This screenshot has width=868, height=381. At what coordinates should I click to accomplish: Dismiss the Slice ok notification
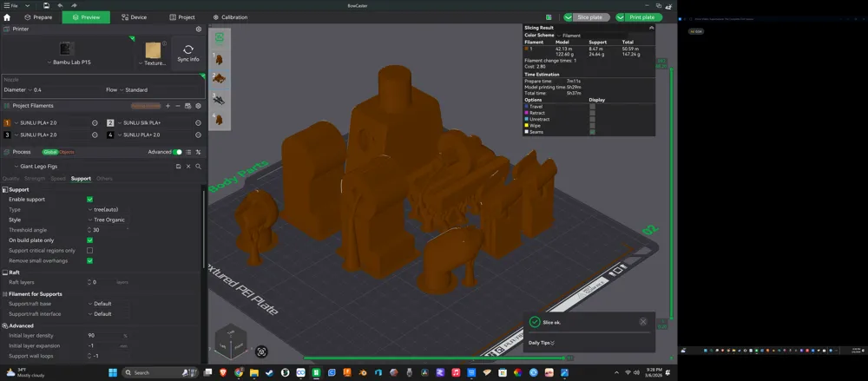[x=642, y=322]
